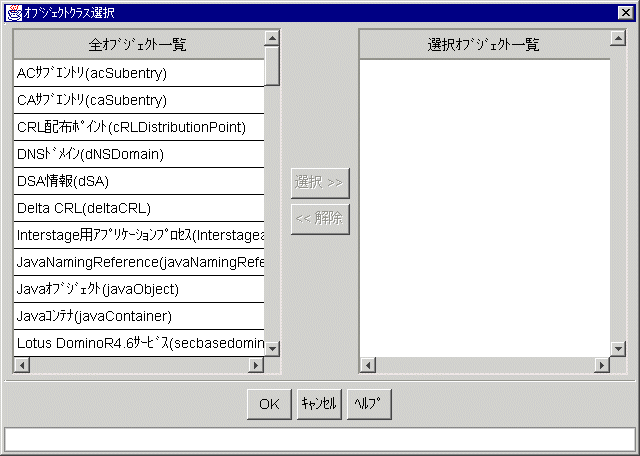Click right arrow of right list horizontal scrollbar

pyautogui.click(x=602, y=365)
